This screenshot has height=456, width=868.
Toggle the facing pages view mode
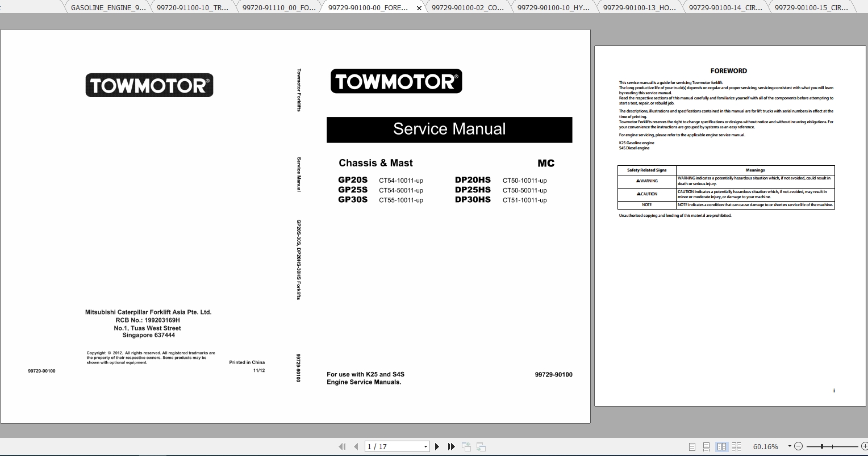722,446
